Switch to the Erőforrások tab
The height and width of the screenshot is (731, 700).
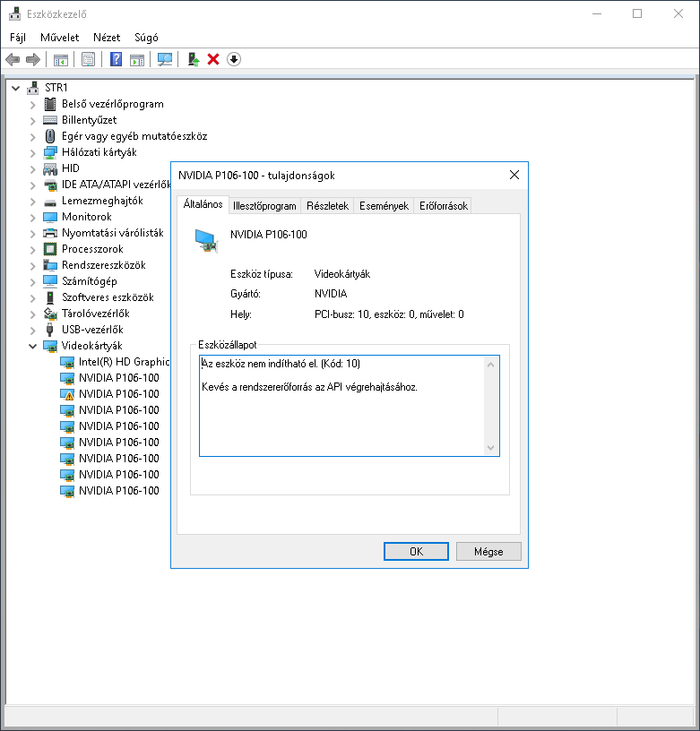(x=443, y=206)
